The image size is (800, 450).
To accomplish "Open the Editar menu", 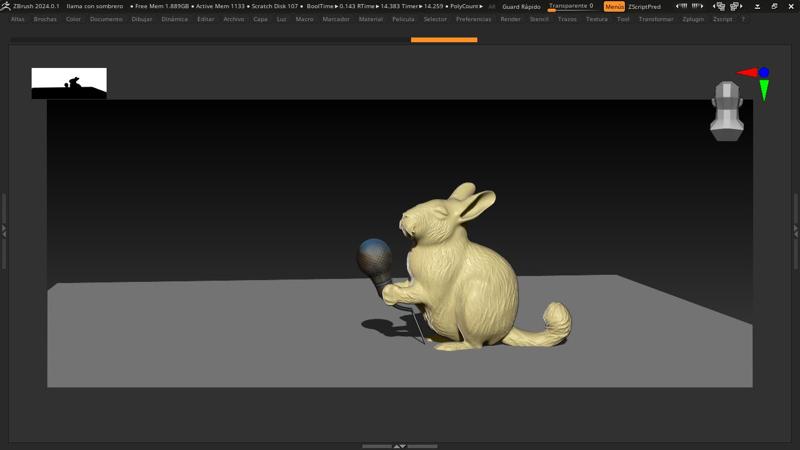I will [x=206, y=19].
